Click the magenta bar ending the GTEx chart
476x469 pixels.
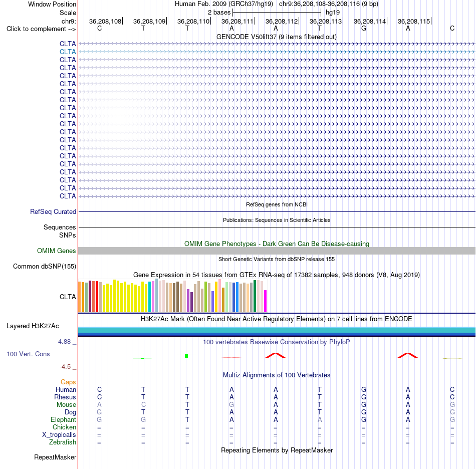point(266,301)
